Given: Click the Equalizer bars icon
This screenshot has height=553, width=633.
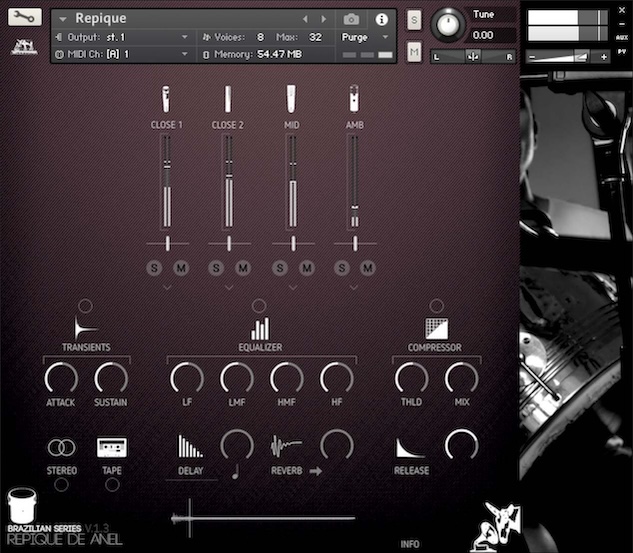Looking at the screenshot, I should coord(260,328).
